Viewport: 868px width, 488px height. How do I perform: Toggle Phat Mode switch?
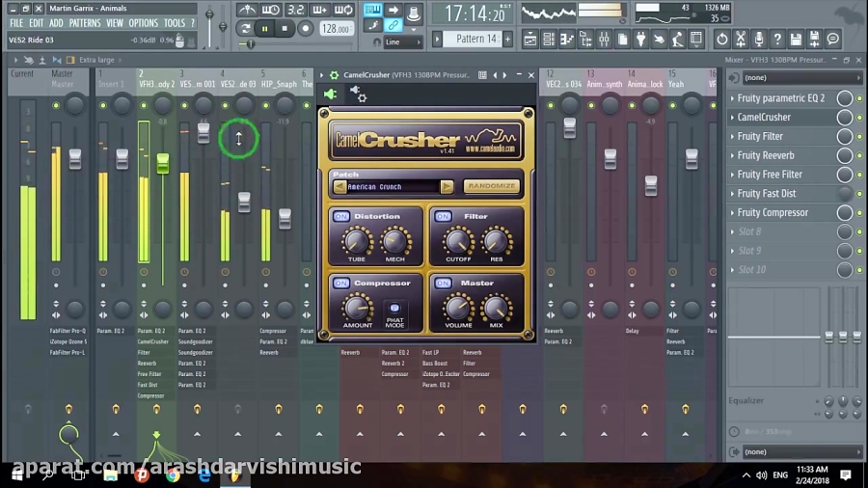(x=394, y=309)
